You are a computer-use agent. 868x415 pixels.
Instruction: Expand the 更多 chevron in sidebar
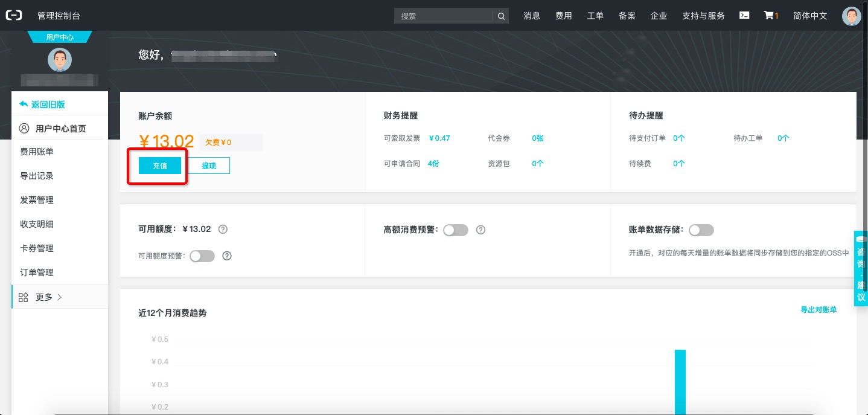[59, 297]
